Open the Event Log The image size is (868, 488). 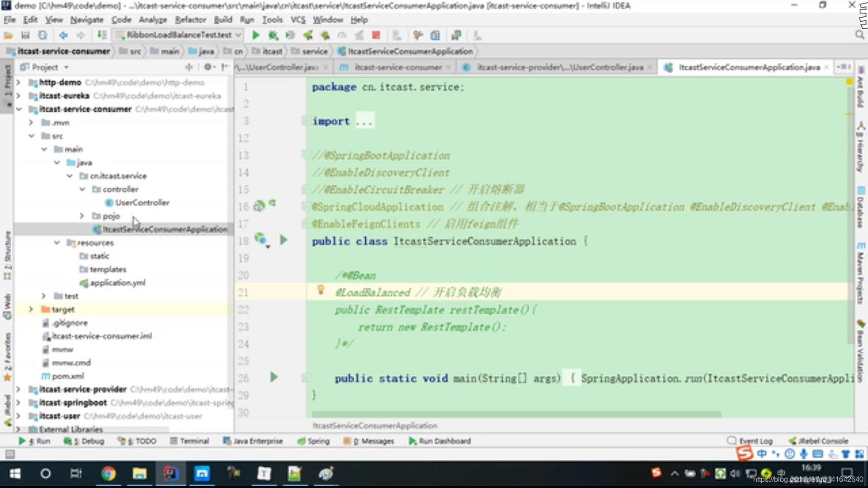pyautogui.click(x=750, y=441)
